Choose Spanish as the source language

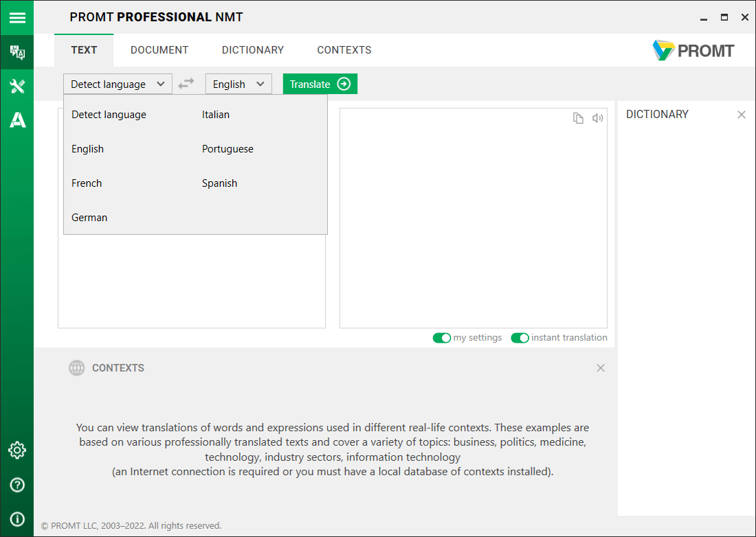[219, 183]
